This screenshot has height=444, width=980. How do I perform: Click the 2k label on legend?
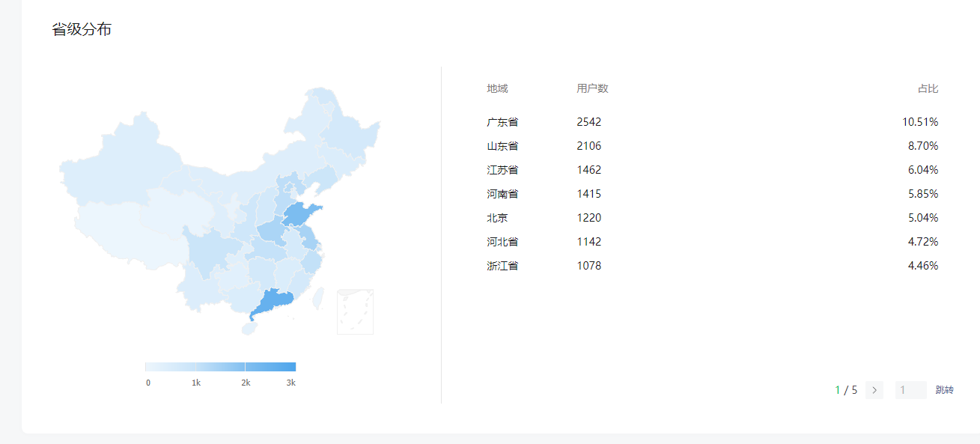pos(246,383)
